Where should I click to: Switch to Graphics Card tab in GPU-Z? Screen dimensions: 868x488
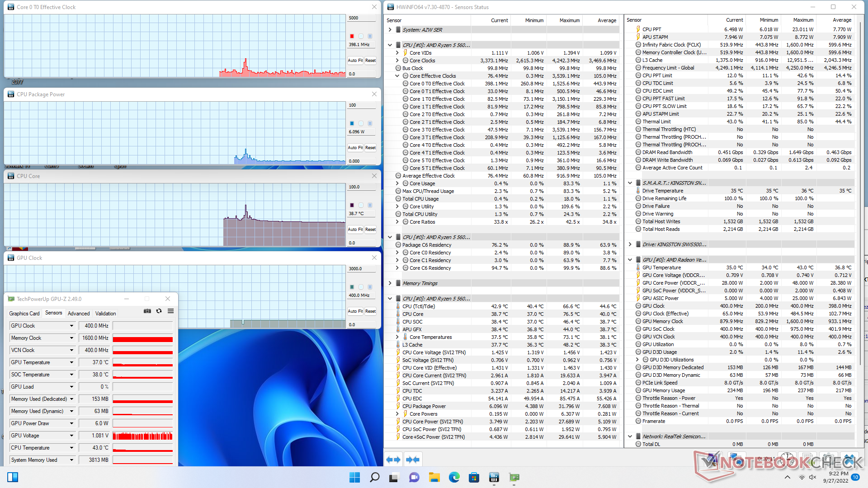coord(24,313)
